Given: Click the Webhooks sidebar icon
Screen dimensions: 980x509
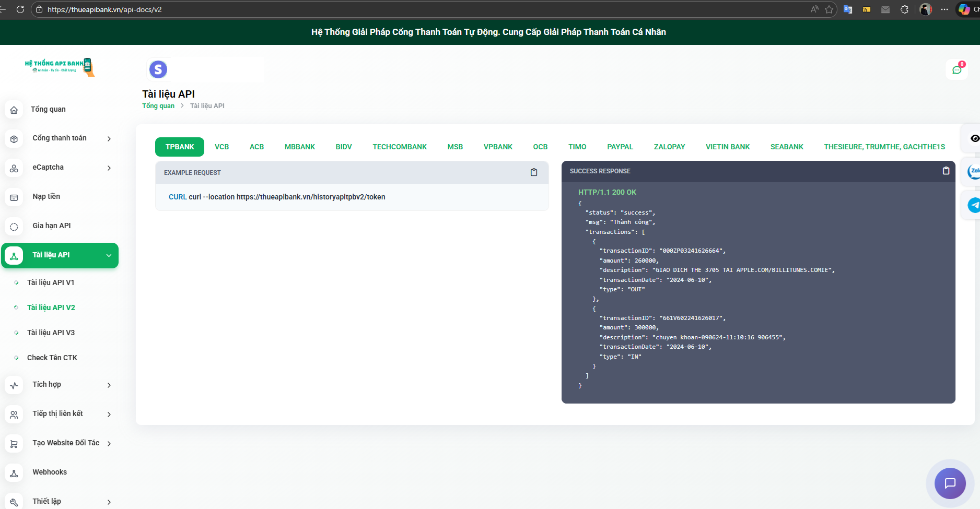Looking at the screenshot, I should [14, 473].
